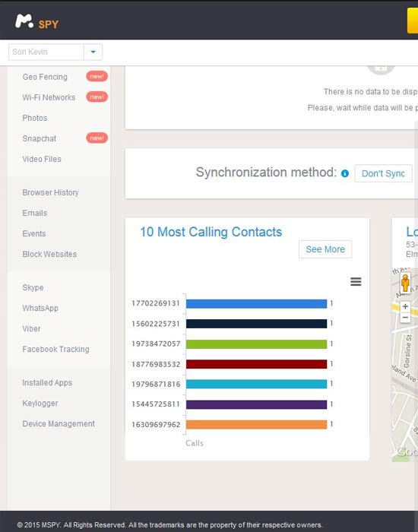Image resolution: width=418 pixels, height=532 pixels.
Task: Click the green bar for 19738472057
Action: [256, 344]
